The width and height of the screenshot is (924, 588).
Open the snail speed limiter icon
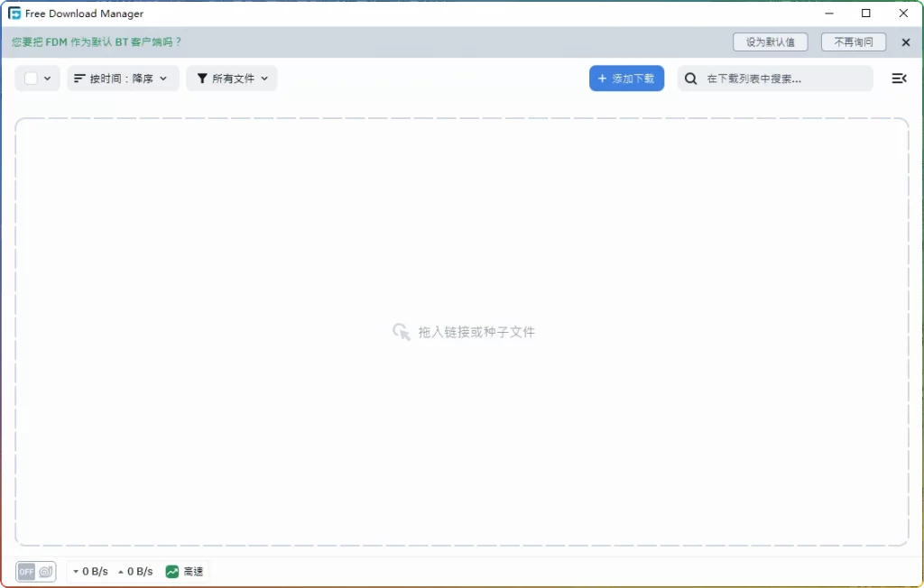tap(45, 571)
